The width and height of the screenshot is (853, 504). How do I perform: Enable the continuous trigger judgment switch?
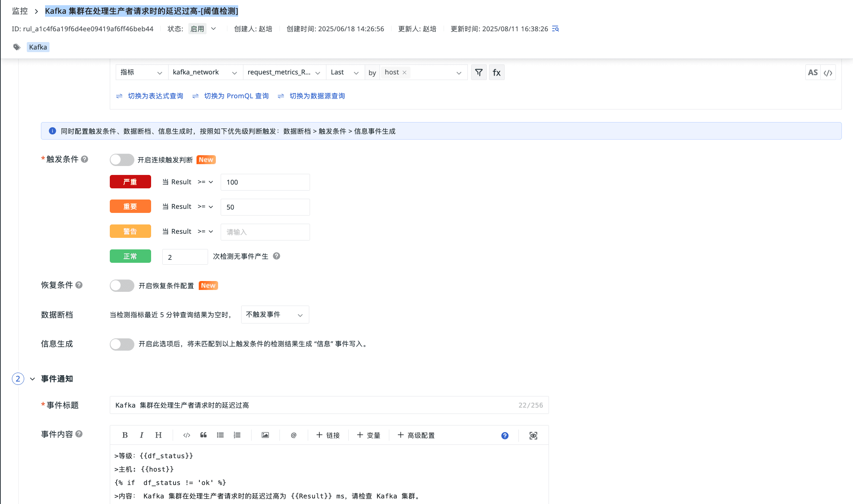122,160
